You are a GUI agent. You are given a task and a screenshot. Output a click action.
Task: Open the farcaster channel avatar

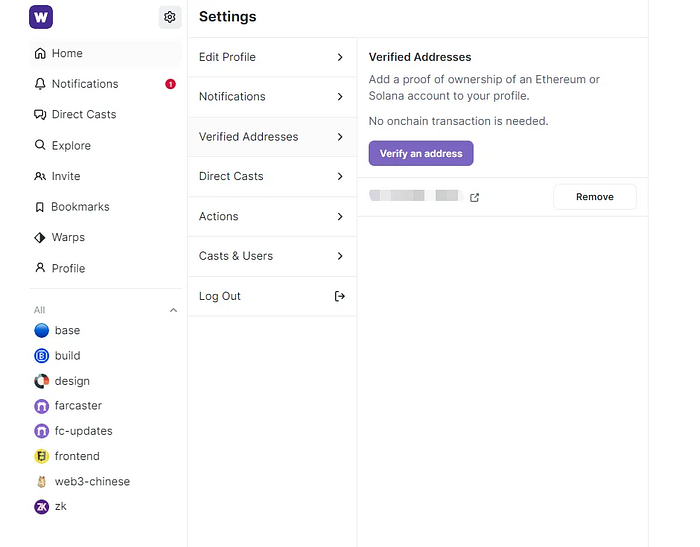coord(42,406)
